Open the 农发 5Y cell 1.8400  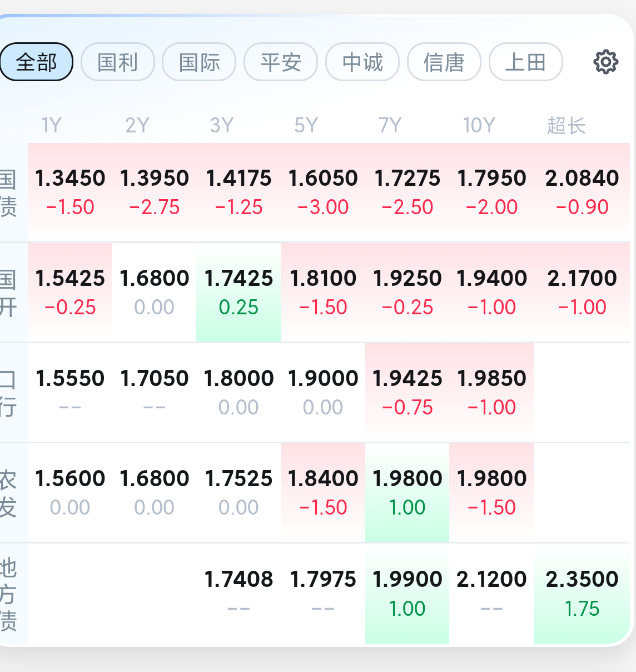[323, 492]
